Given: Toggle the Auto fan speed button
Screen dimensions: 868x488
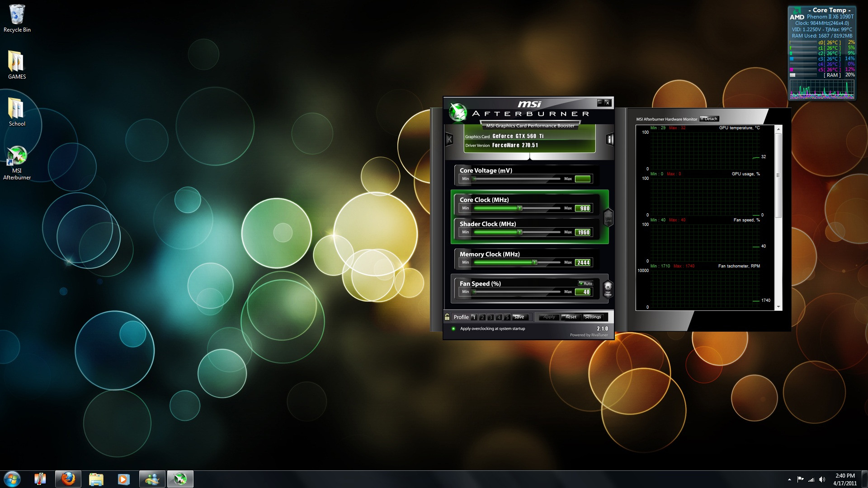Looking at the screenshot, I should click(585, 283).
